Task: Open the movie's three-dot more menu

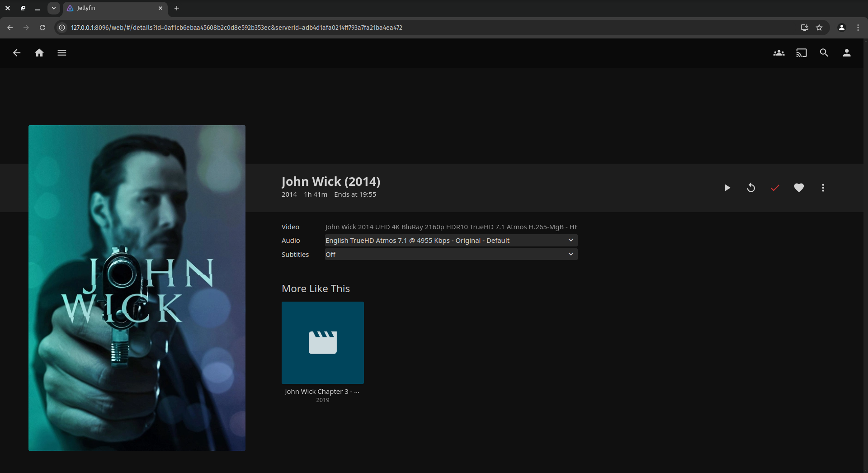Action: (823, 188)
